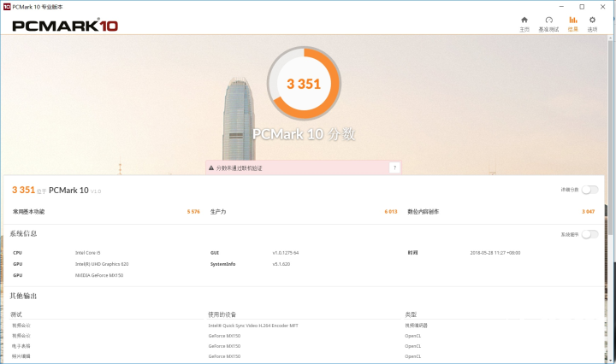The image size is (616, 364).
Task: Click the 电子表格 spreadsheet row
Action: click(21, 346)
